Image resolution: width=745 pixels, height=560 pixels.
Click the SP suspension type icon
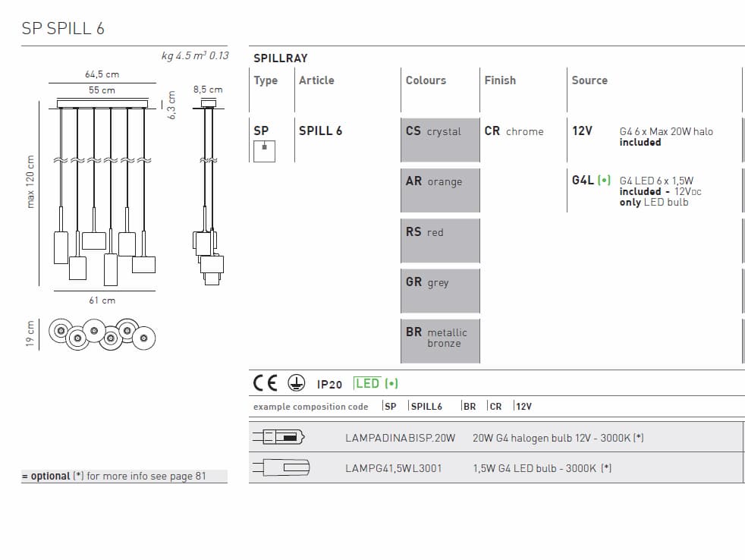264,150
